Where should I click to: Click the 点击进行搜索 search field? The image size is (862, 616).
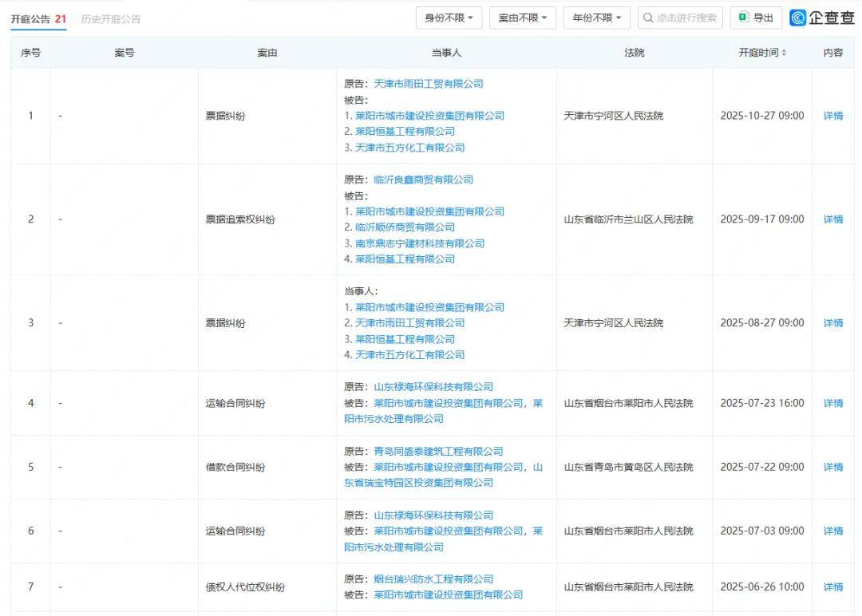pos(686,18)
